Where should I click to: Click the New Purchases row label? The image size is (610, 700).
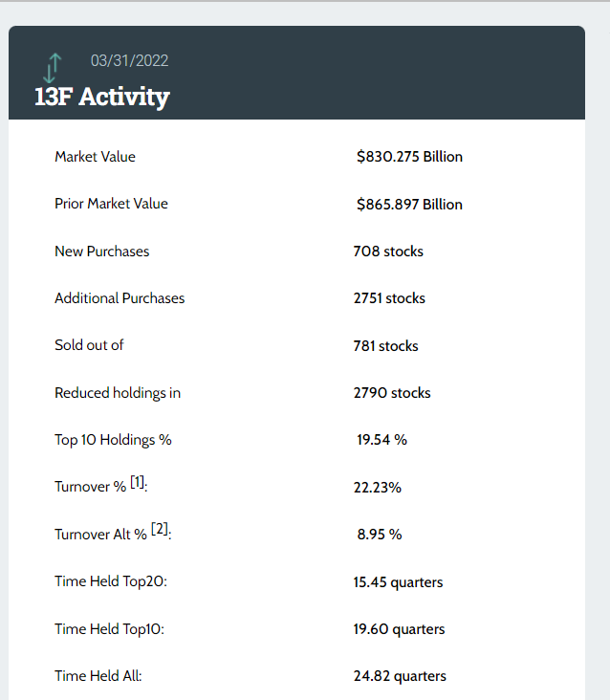coord(101,252)
